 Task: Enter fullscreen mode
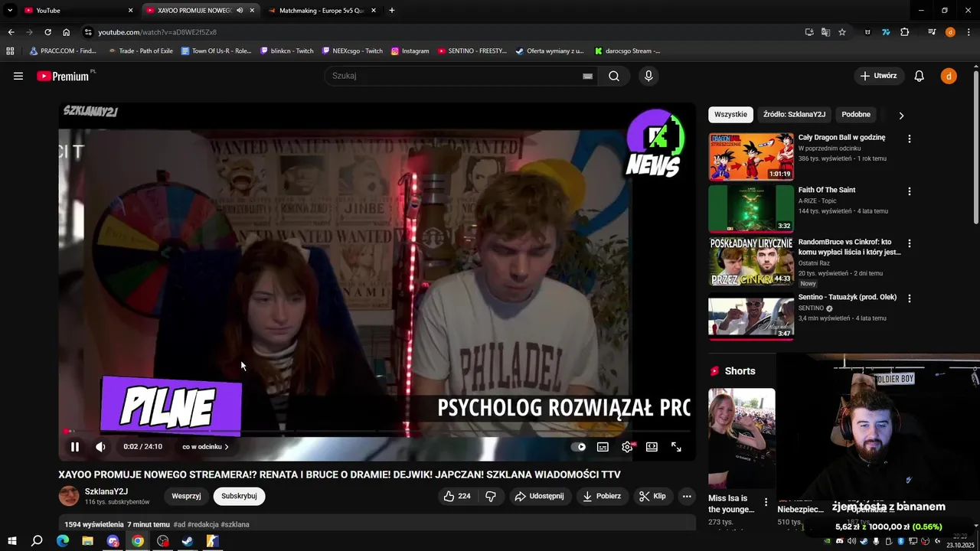click(676, 447)
